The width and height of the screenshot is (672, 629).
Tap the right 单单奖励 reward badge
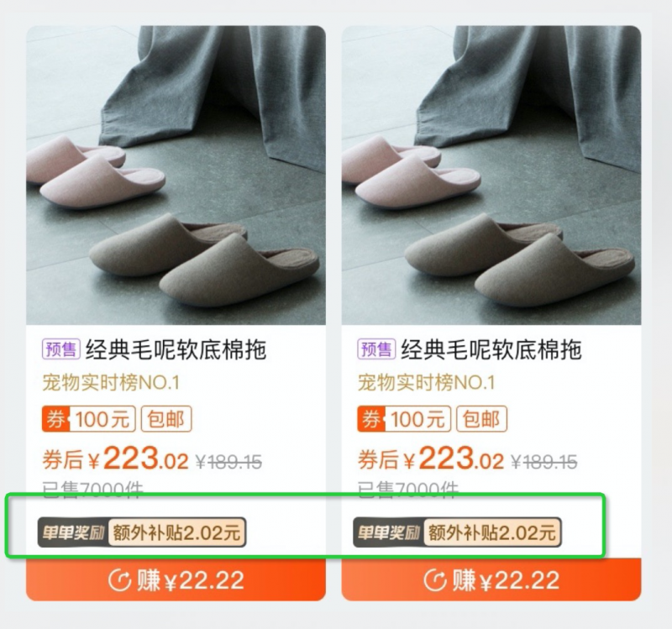389,532
